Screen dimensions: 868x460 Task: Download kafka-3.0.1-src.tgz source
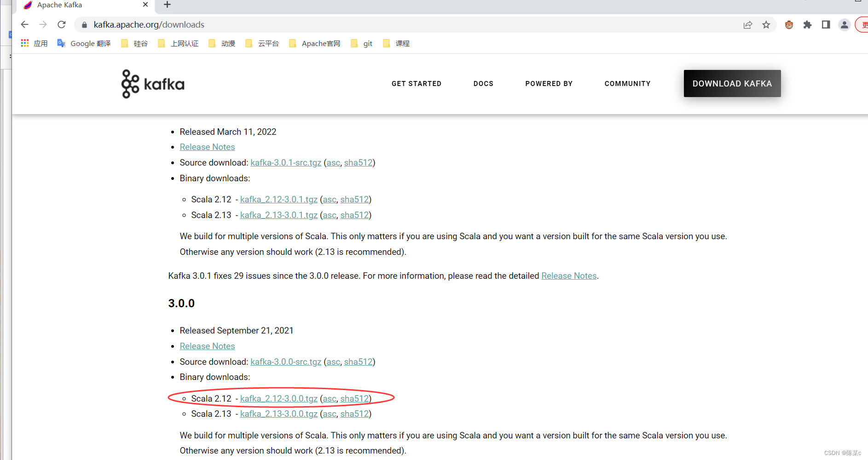click(x=286, y=163)
